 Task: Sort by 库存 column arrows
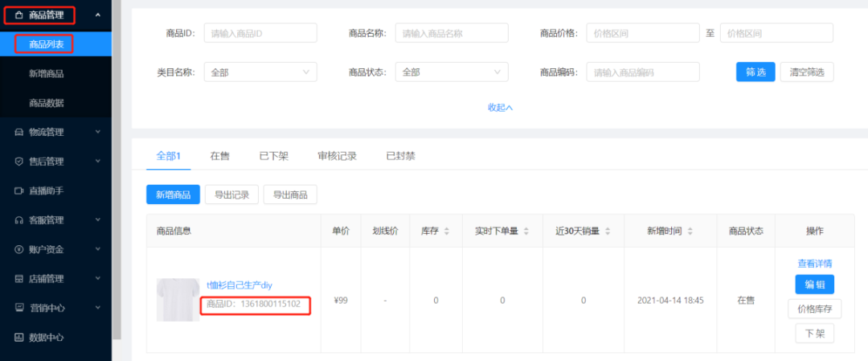click(447, 232)
